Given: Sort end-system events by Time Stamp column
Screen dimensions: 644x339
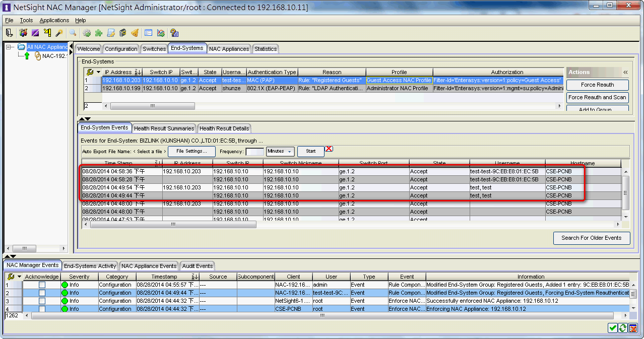Looking at the screenshot, I should (x=122, y=163).
